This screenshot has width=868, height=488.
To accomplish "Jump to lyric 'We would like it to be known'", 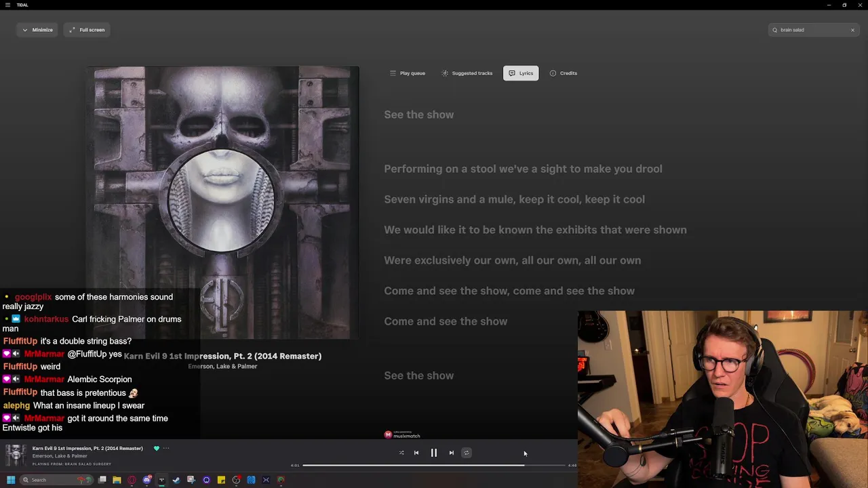I will 535,230.
